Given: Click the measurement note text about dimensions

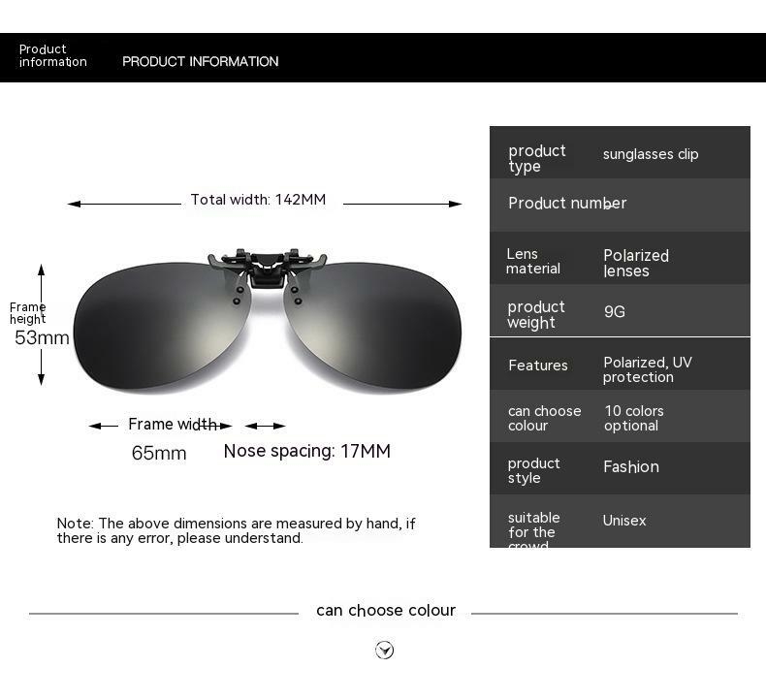Looking at the screenshot, I should (x=236, y=530).
